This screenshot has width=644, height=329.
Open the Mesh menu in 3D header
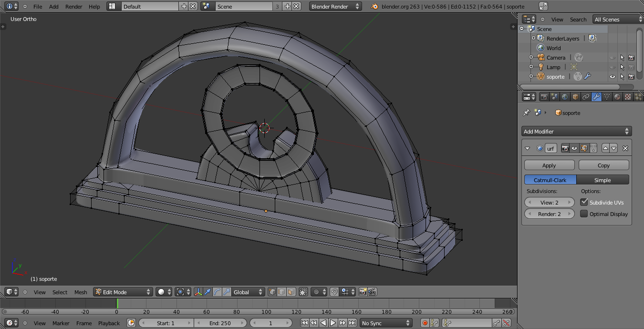pos(81,292)
